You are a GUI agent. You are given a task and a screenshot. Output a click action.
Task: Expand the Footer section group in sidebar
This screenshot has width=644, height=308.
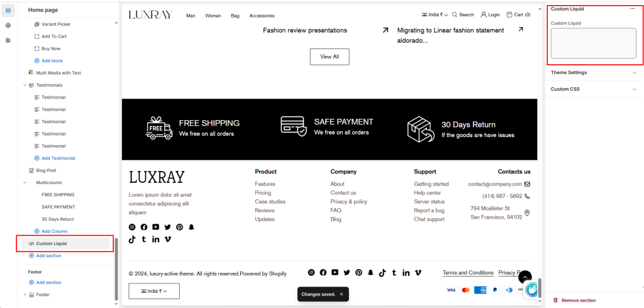[25, 294]
